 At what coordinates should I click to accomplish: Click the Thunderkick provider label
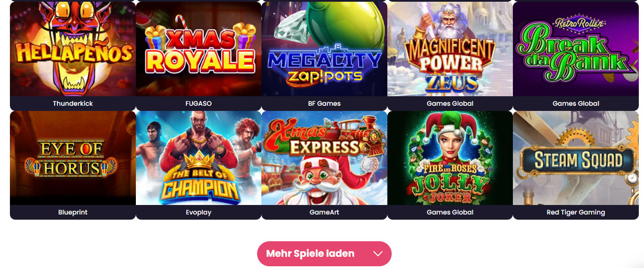click(73, 104)
